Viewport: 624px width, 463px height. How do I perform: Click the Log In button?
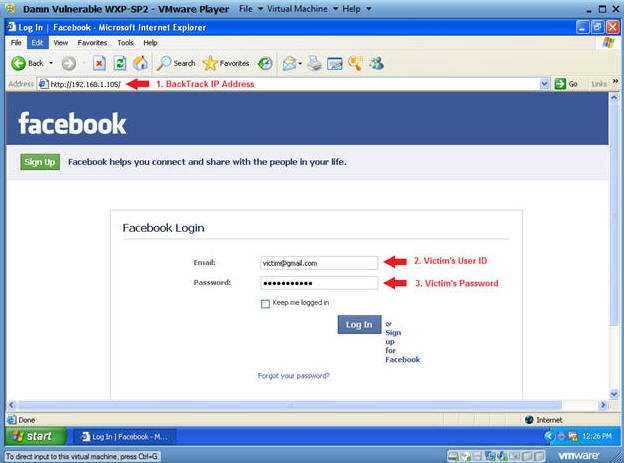point(359,324)
